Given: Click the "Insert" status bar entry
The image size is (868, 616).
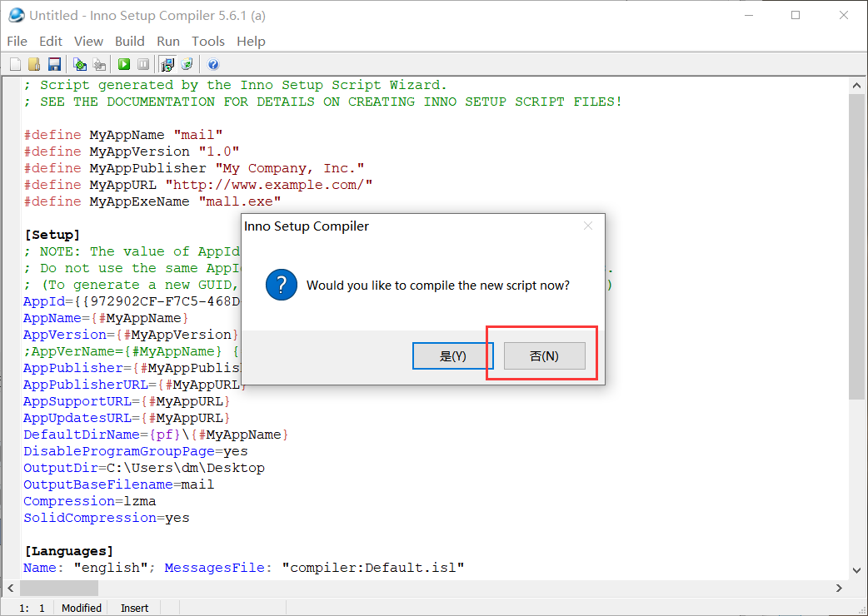Looking at the screenshot, I should pyautogui.click(x=134, y=608).
